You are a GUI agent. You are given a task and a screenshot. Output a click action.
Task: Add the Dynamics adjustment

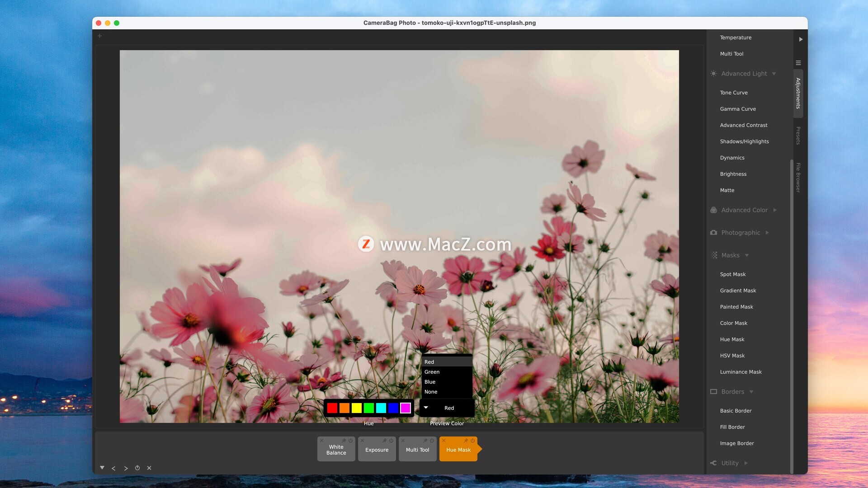tap(732, 158)
